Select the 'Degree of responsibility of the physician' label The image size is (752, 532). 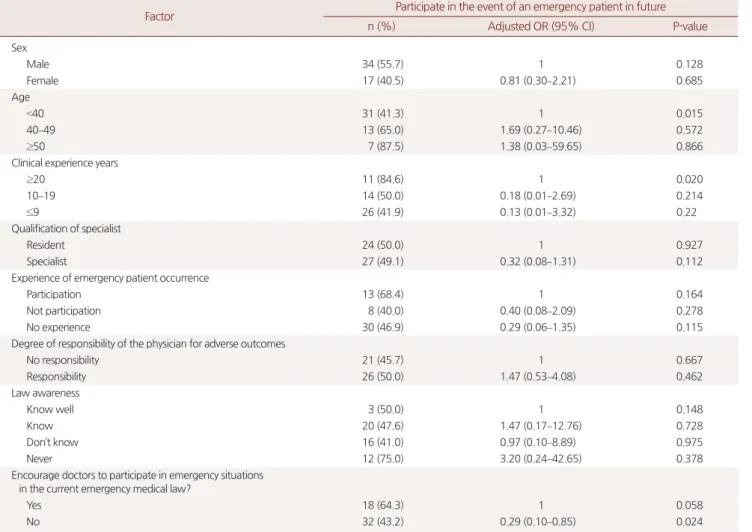[148, 343]
